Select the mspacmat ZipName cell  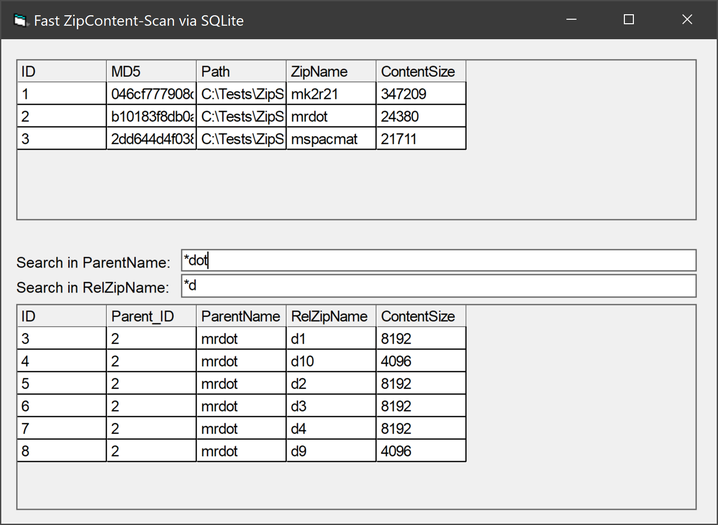click(x=331, y=139)
